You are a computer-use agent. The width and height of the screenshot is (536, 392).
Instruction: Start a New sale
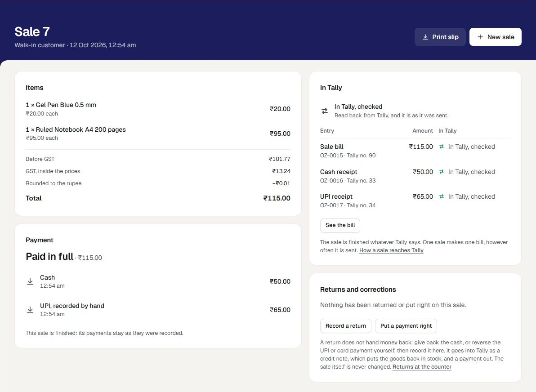(x=496, y=37)
